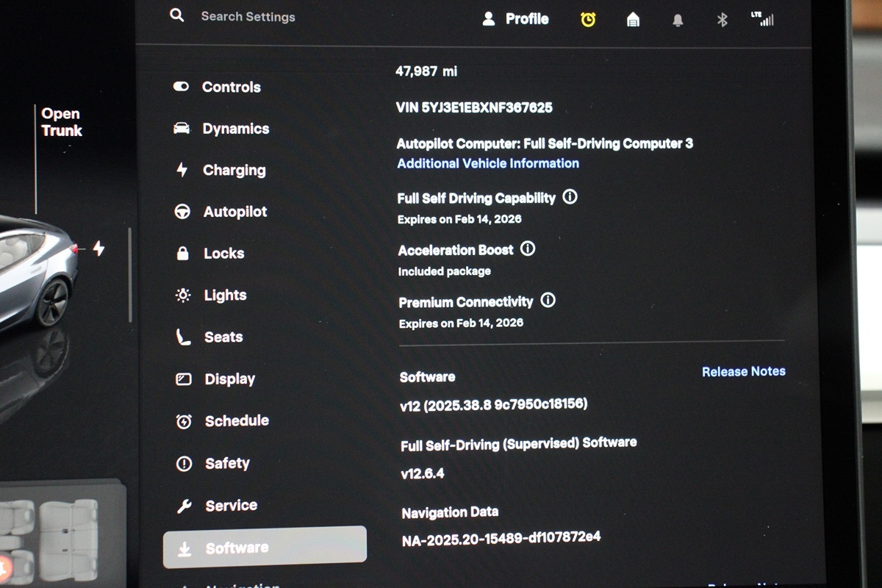882x588 pixels.
Task: Show info for Full Self Driving Capability
Action: coord(570,197)
